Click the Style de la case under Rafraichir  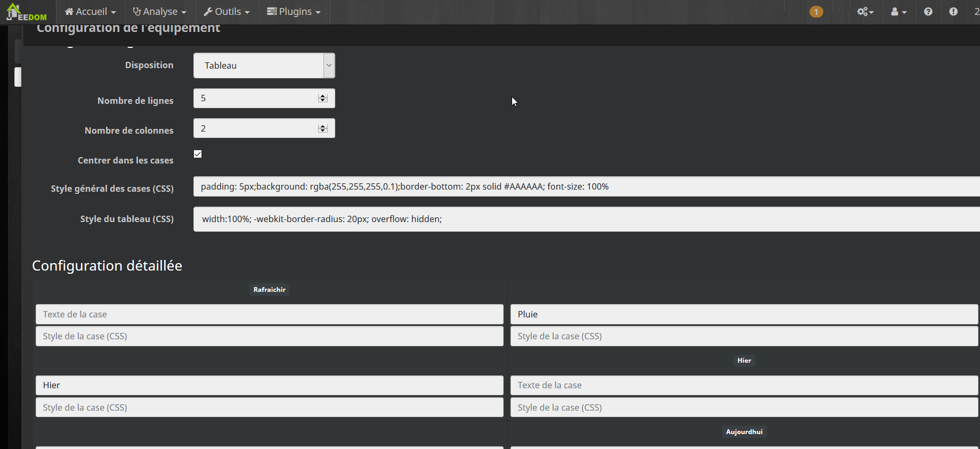tap(270, 336)
